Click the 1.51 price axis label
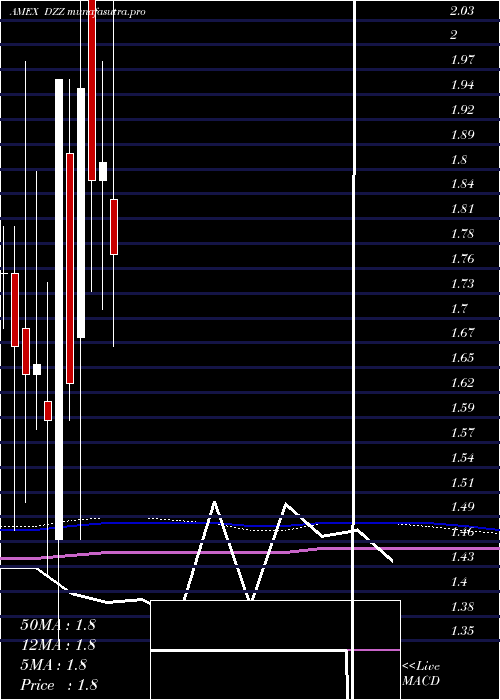Viewport: 500px width, 700px height. (x=462, y=483)
